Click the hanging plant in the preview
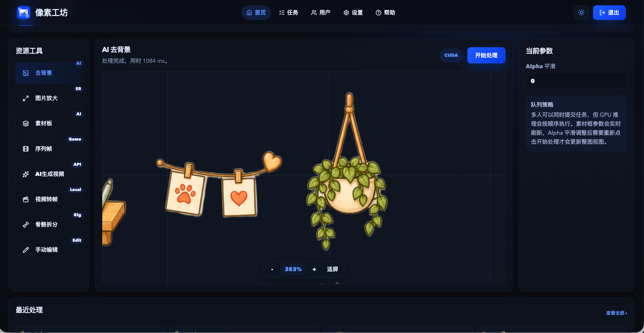644x333 pixels. tap(347, 171)
